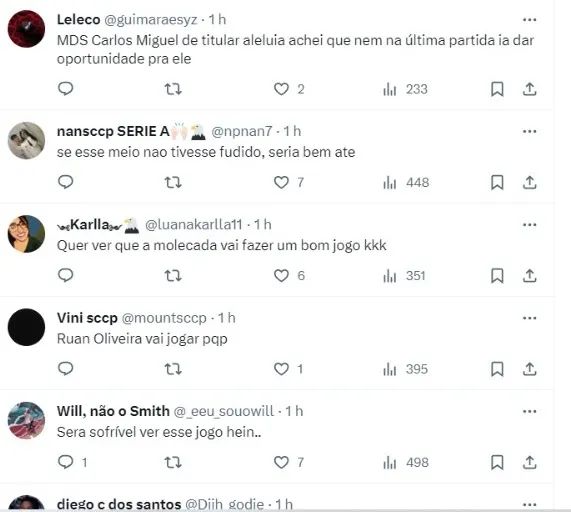Retweet the nansccp SERIE A post

coord(173,182)
